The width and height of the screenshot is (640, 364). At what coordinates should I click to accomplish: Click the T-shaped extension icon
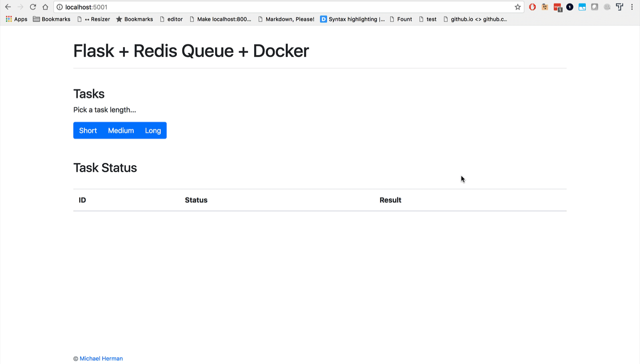(620, 7)
